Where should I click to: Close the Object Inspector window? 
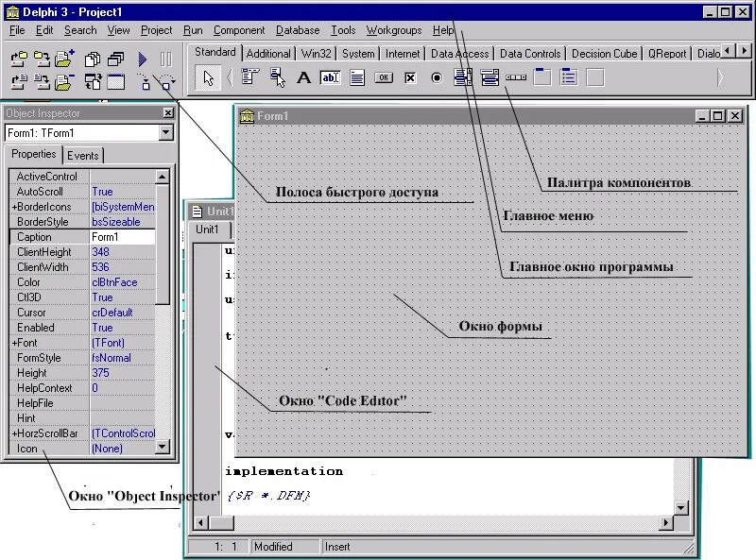tap(168, 112)
